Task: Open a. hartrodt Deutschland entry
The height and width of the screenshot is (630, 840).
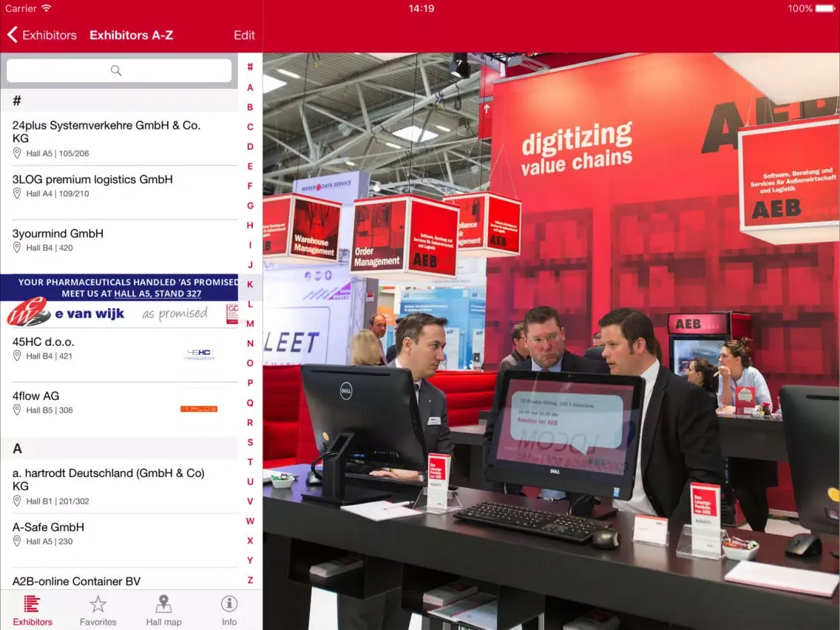Action: pyautogui.click(x=119, y=487)
